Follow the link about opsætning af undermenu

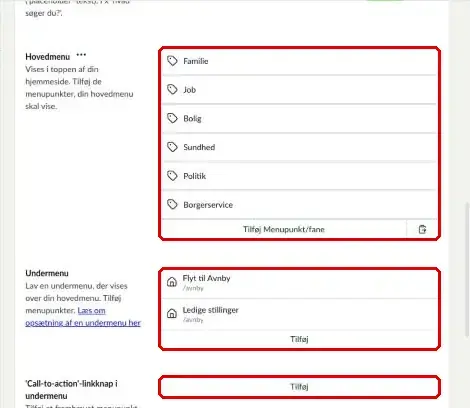click(83, 317)
